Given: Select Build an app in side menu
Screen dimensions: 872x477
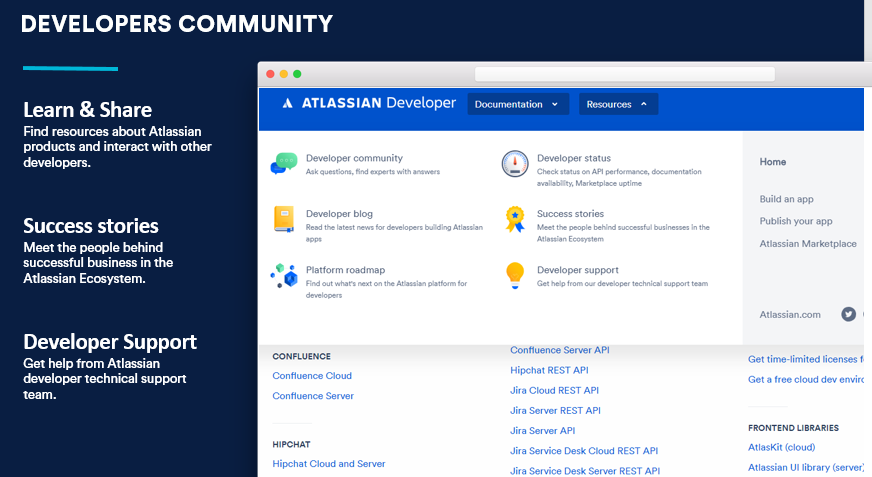Looking at the screenshot, I should pos(786,199).
